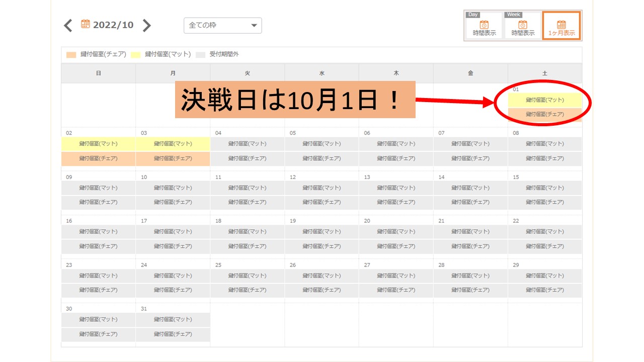Screen dimensions: 644x362
Task: Select 鍵付個室(チェア) on October 02
Action: pyautogui.click(x=99, y=158)
